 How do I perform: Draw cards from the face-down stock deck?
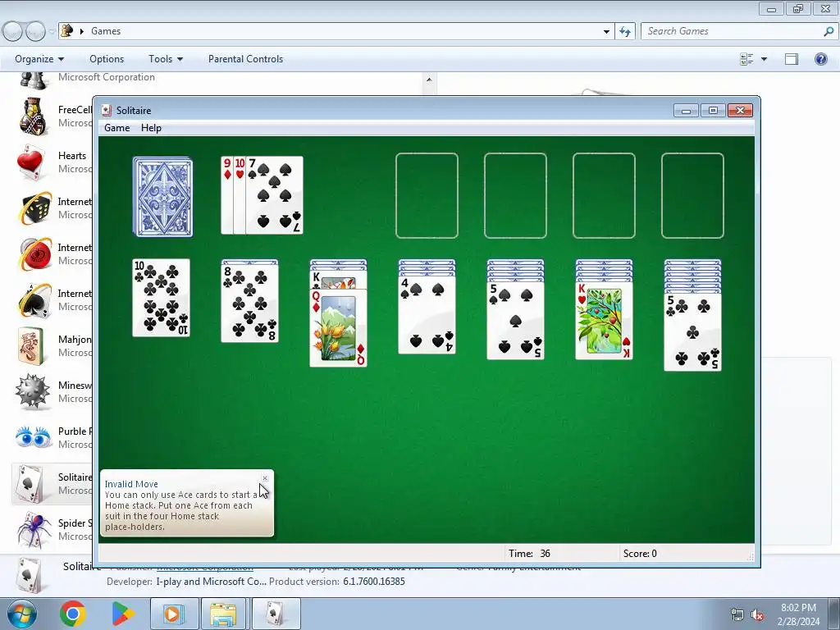163,197
